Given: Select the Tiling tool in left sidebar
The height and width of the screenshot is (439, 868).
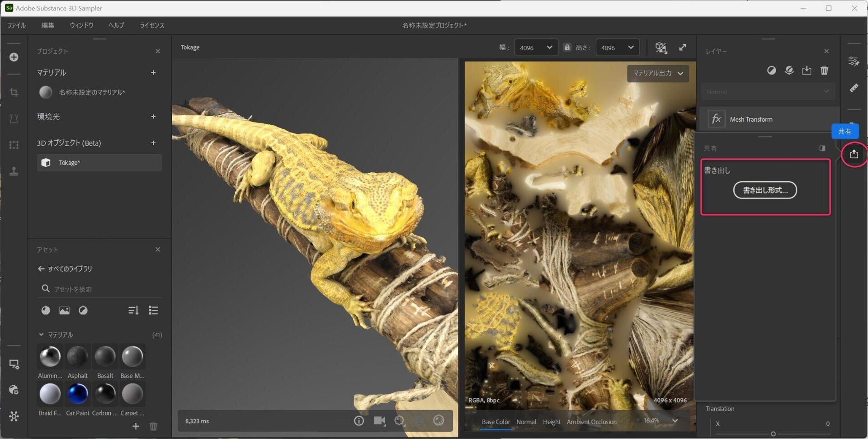Looking at the screenshot, I should coord(14,145).
